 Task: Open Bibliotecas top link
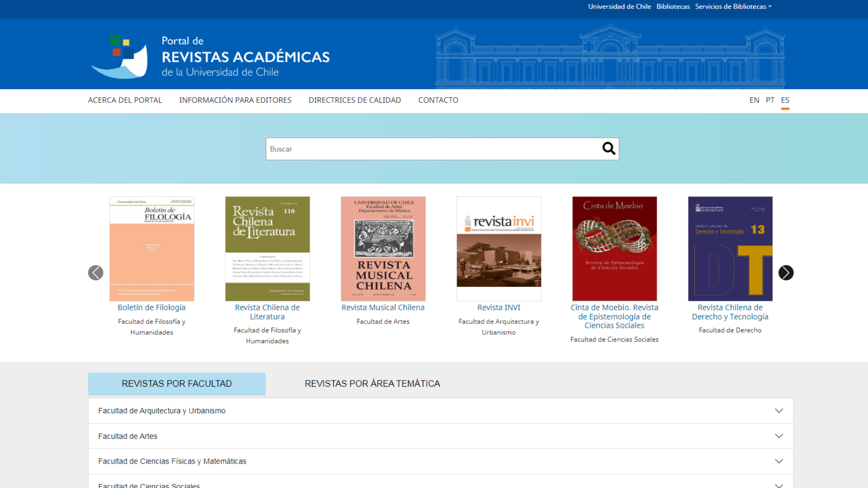pos(673,6)
